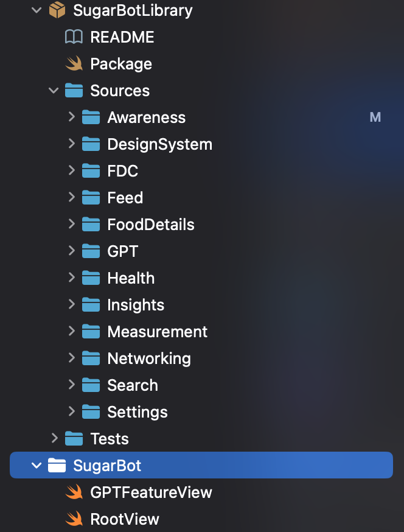
Task: Click the modified M badge on Awareness
Action: coord(375,117)
